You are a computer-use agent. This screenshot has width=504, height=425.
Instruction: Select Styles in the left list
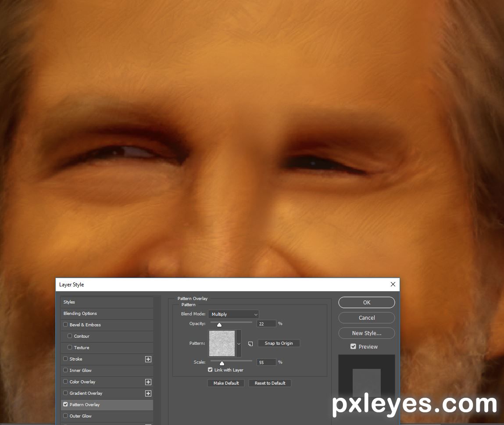point(107,302)
